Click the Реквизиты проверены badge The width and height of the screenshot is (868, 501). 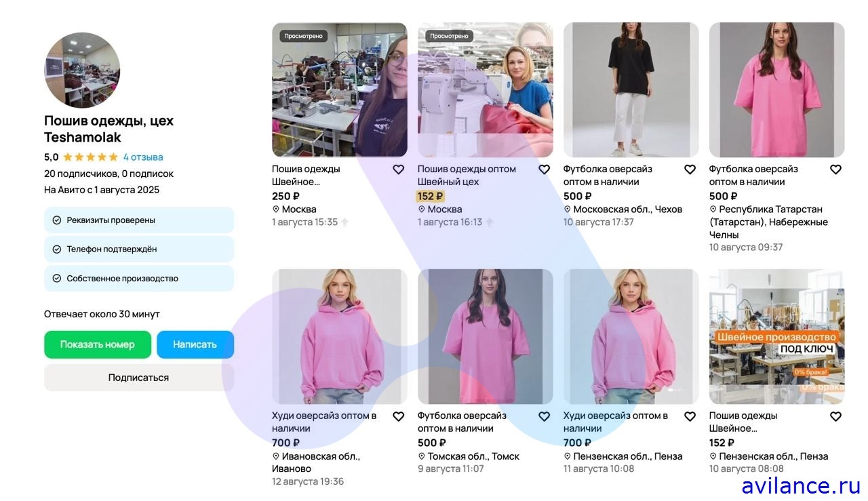[x=139, y=220]
